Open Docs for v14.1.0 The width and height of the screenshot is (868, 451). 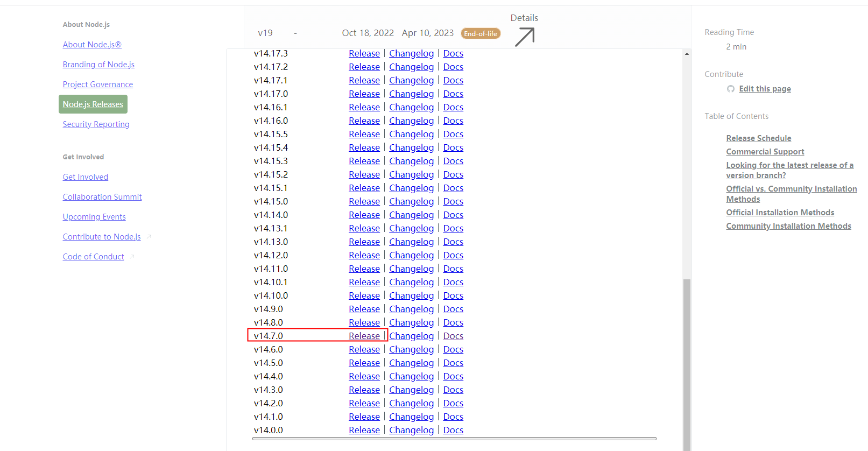point(453,417)
